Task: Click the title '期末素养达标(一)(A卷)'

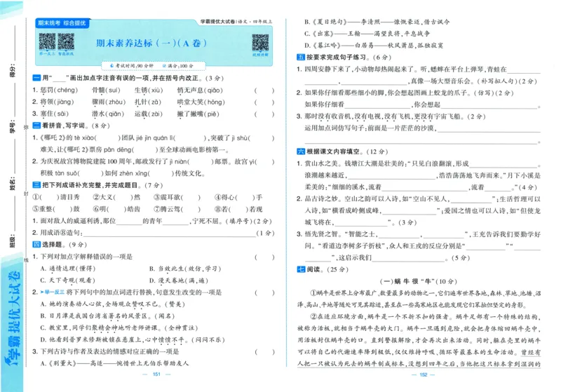Action: (x=151, y=43)
